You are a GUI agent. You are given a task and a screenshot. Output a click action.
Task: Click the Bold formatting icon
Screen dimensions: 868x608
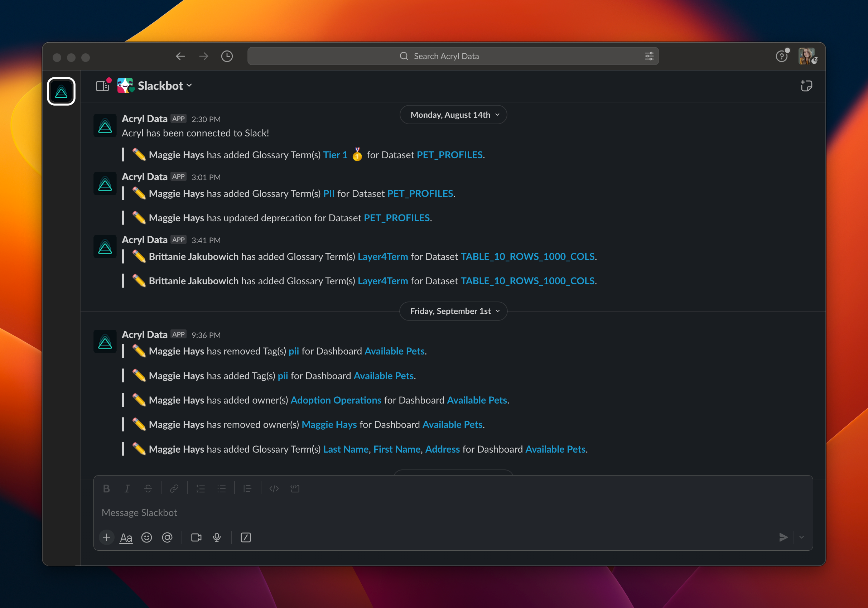[106, 488]
